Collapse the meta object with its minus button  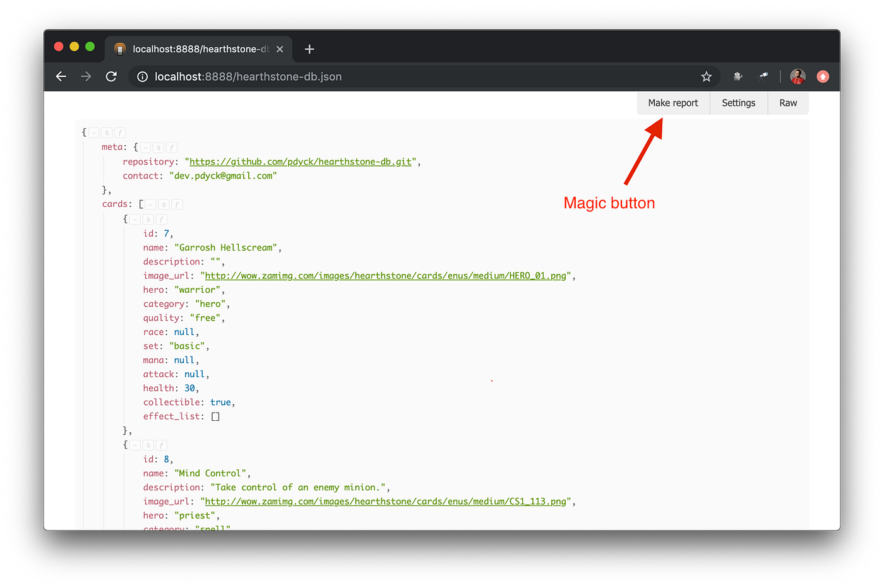click(x=145, y=148)
